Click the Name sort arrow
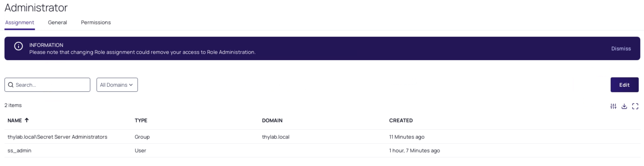644x166 pixels. coord(27,120)
